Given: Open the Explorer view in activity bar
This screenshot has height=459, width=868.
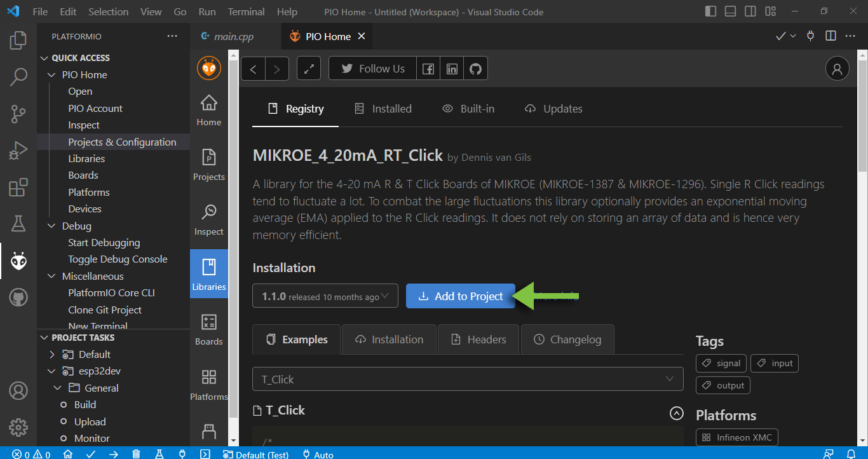Looking at the screenshot, I should (x=18, y=41).
